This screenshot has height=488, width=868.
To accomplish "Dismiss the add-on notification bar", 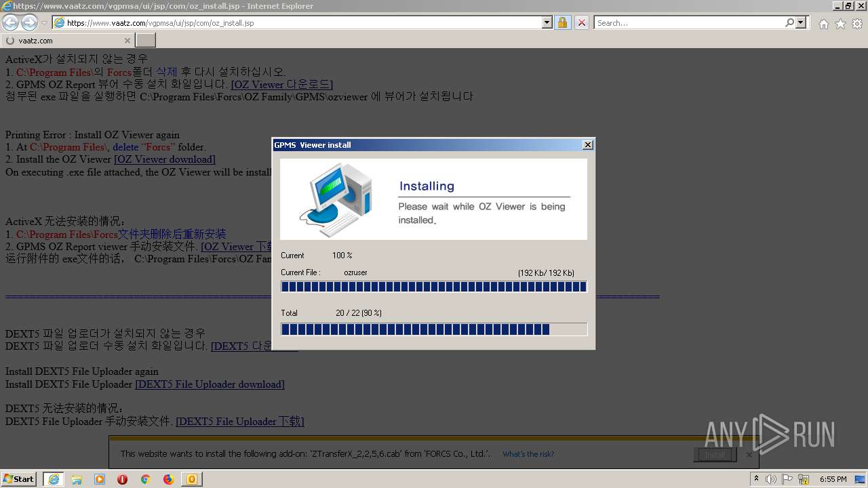I will pos(749,455).
